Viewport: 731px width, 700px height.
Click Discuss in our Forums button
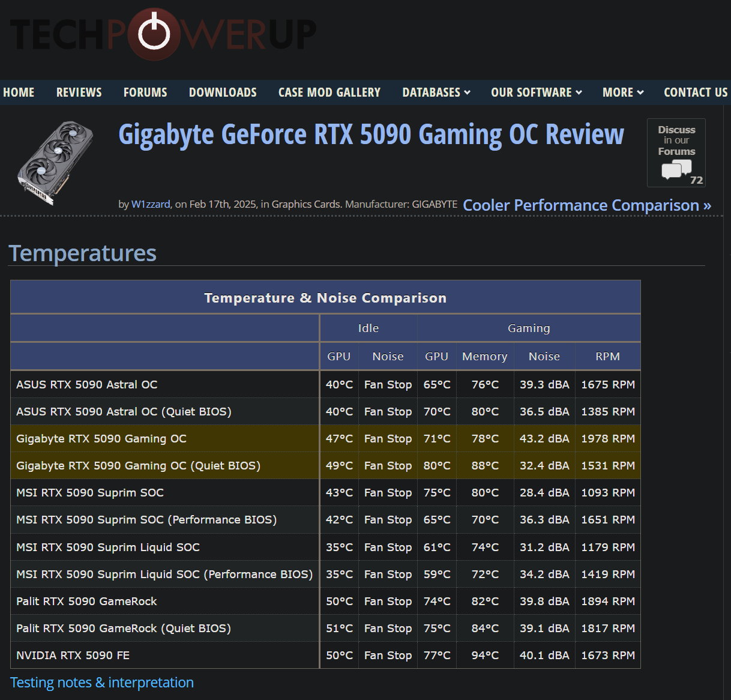[x=676, y=152]
